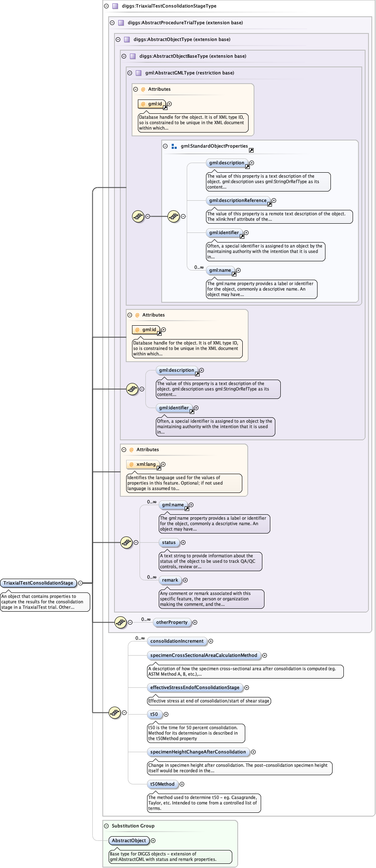Expand the t50Method element

coord(182,784)
